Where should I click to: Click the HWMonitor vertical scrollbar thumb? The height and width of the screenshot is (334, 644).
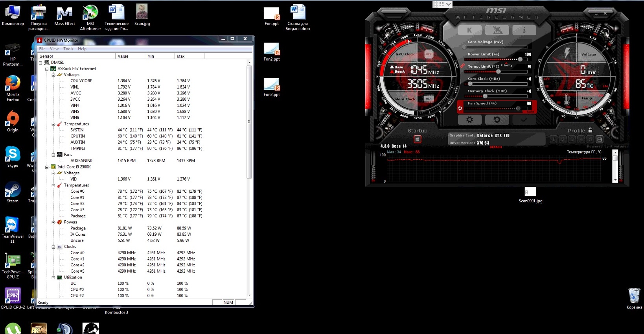click(x=249, y=122)
